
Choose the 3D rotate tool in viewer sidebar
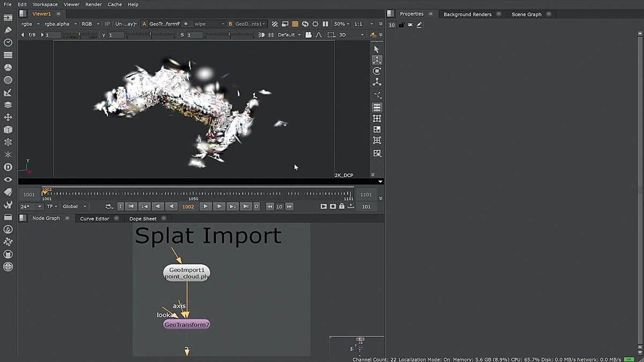click(x=377, y=71)
